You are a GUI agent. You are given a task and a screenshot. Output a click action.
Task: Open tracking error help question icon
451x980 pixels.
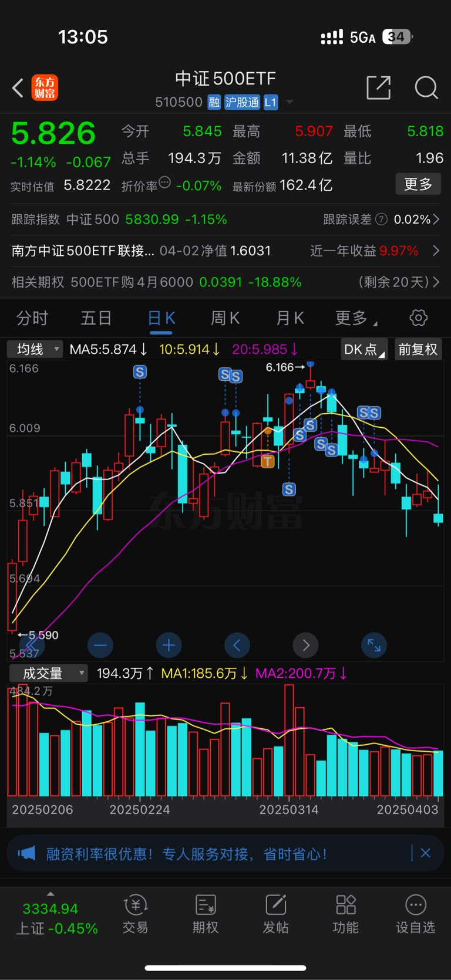point(381,219)
